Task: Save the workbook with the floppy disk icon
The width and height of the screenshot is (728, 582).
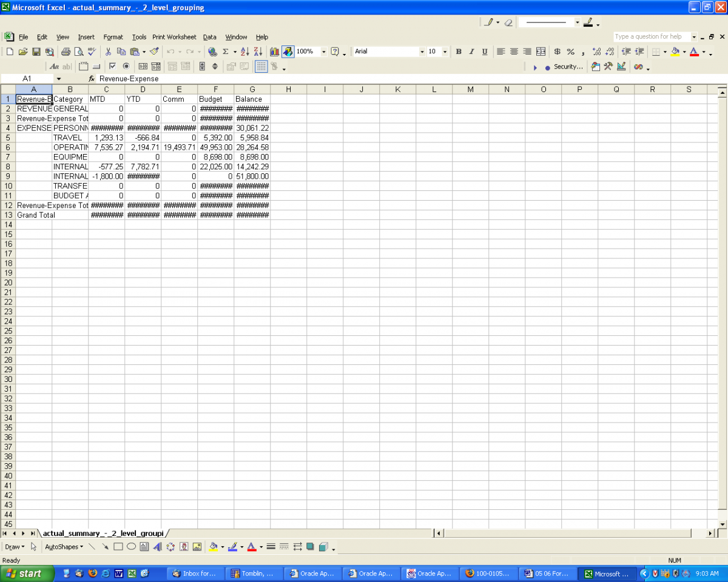Action: click(36, 52)
